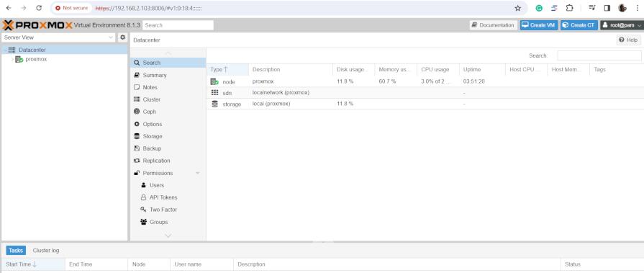Image resolution: width=644 pixels, height=273 pixels.
Task: Sort by the Host Memory column
Action: coord(568,69)
